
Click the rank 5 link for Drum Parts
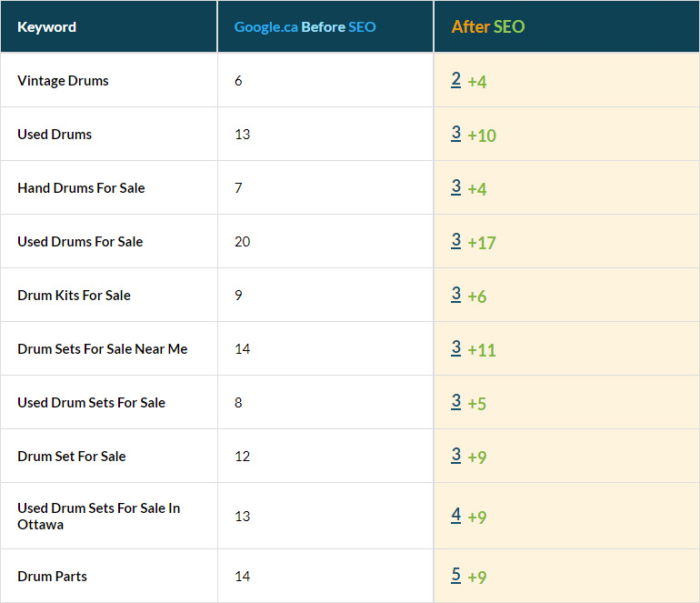[455, 576]
